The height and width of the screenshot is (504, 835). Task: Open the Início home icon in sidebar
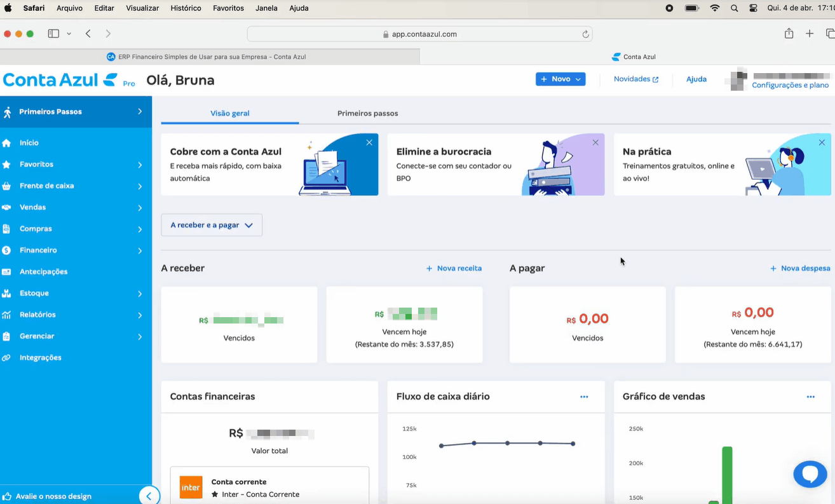6,143
